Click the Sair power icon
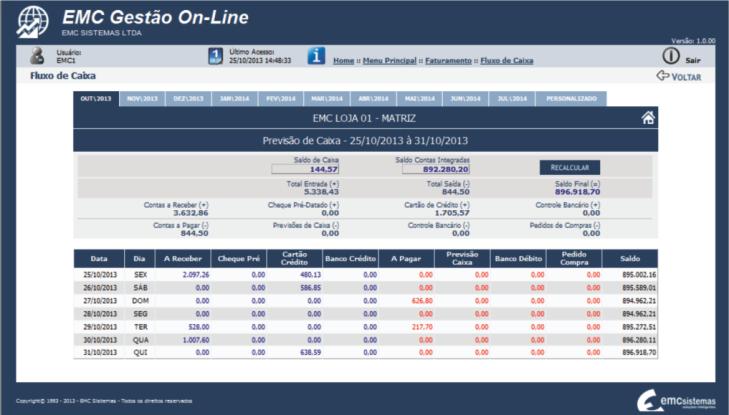The image size is (729, 415). click(671, 56)
